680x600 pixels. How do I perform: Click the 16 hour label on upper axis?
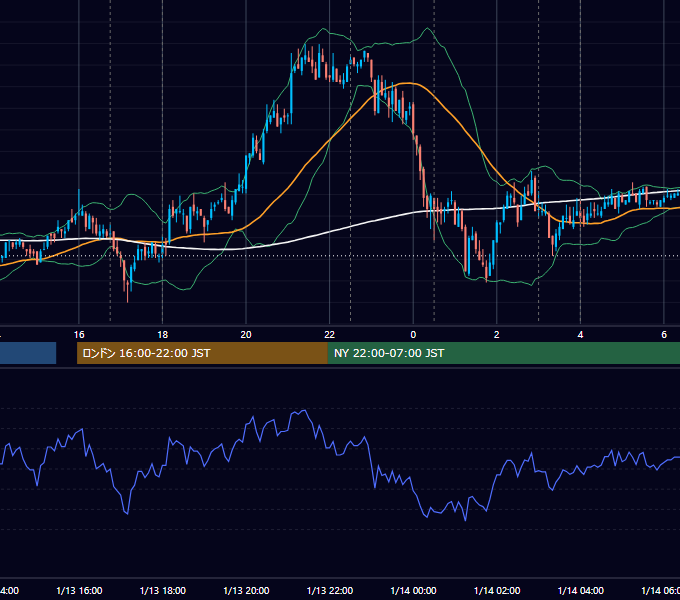click(x=79, y=335)
